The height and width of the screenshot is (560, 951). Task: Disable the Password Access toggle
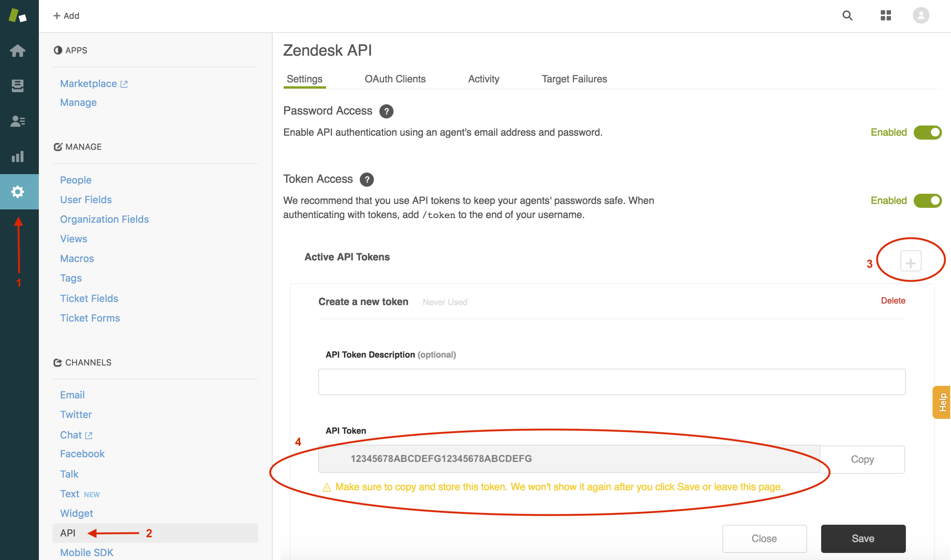click(927, 133)
